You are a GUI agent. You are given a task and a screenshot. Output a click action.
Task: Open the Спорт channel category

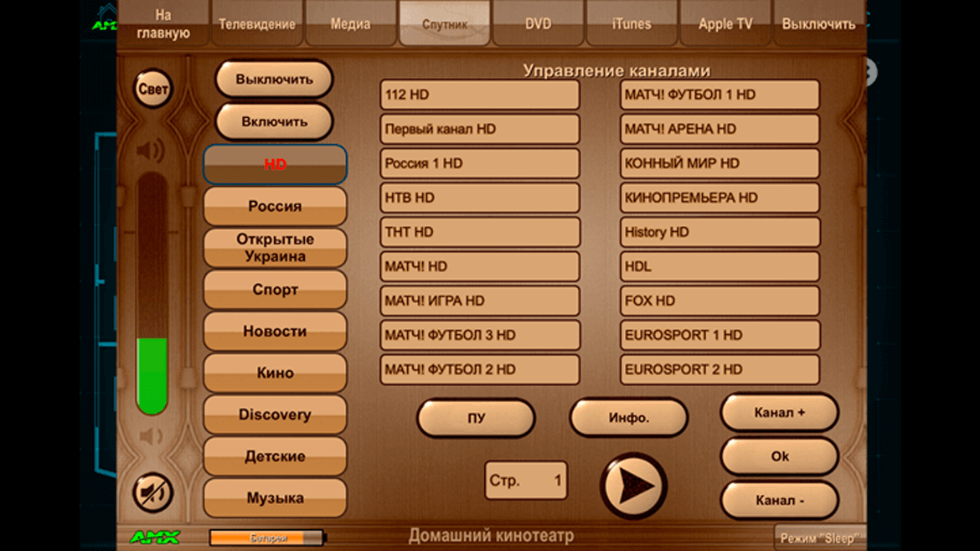[x=275, y=290]
